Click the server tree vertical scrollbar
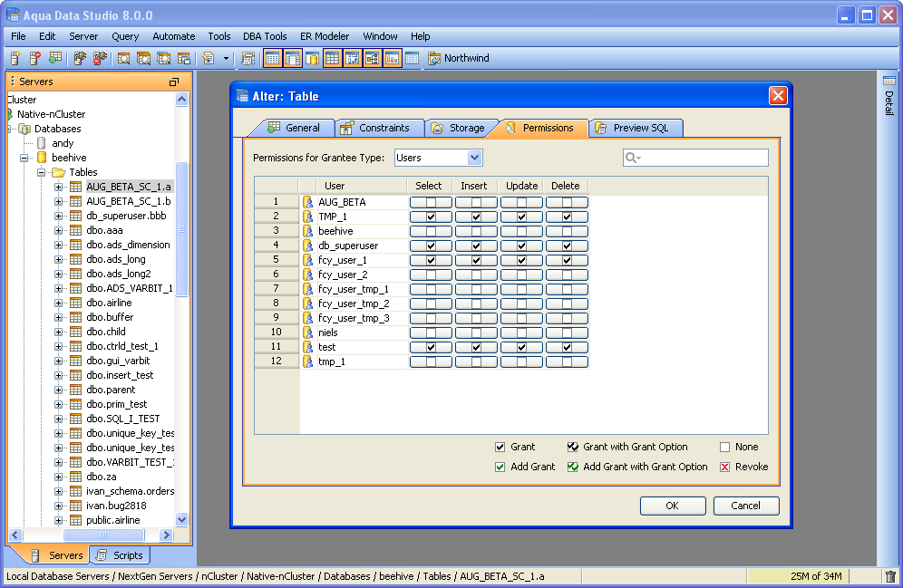Image resolution: width=903 pixels, height=588 pixels. (x=181, y=228)
